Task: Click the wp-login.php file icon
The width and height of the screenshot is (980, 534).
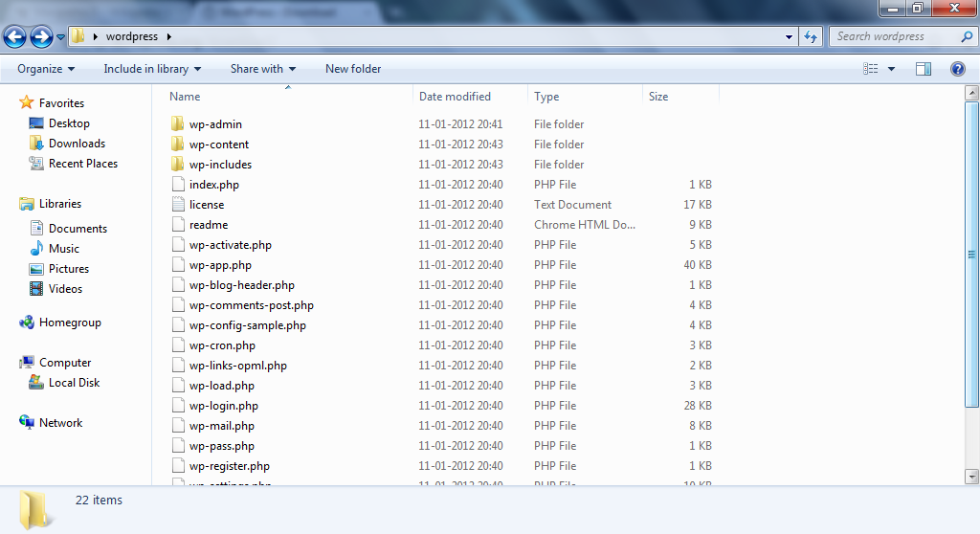Action: click(x=178, y=405)
